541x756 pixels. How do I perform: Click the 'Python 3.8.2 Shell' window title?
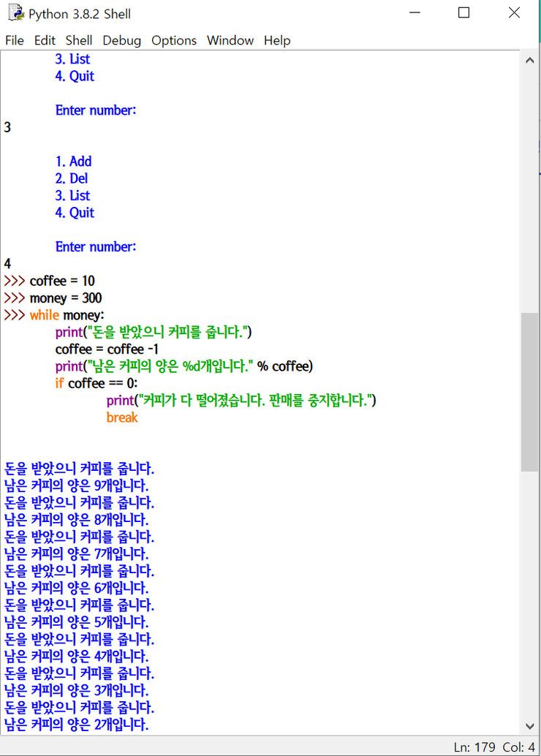(80, 14)
